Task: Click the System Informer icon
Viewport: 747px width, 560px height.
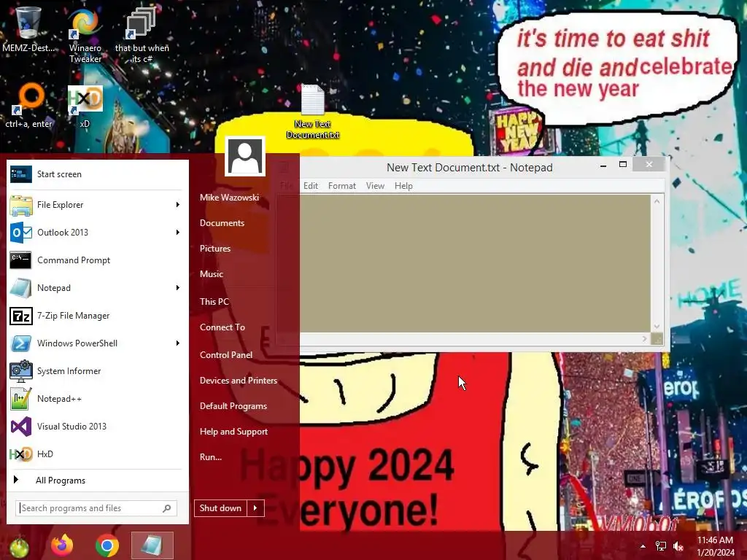Action: click(21, 371)
